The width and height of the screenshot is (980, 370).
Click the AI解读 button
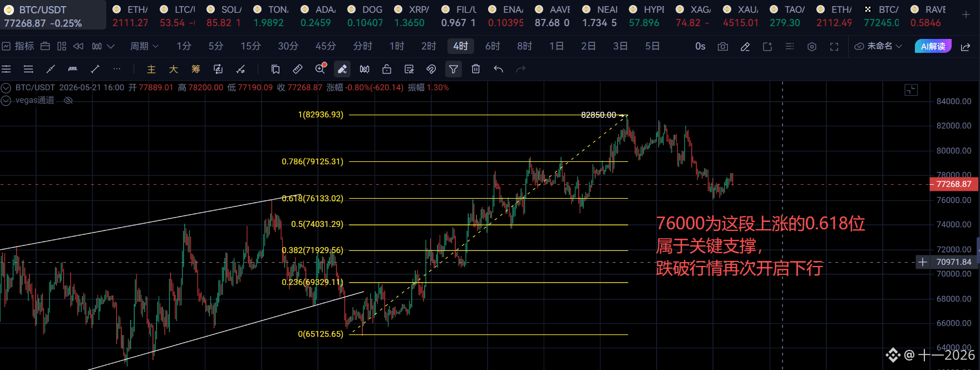[x=933, y=46]
